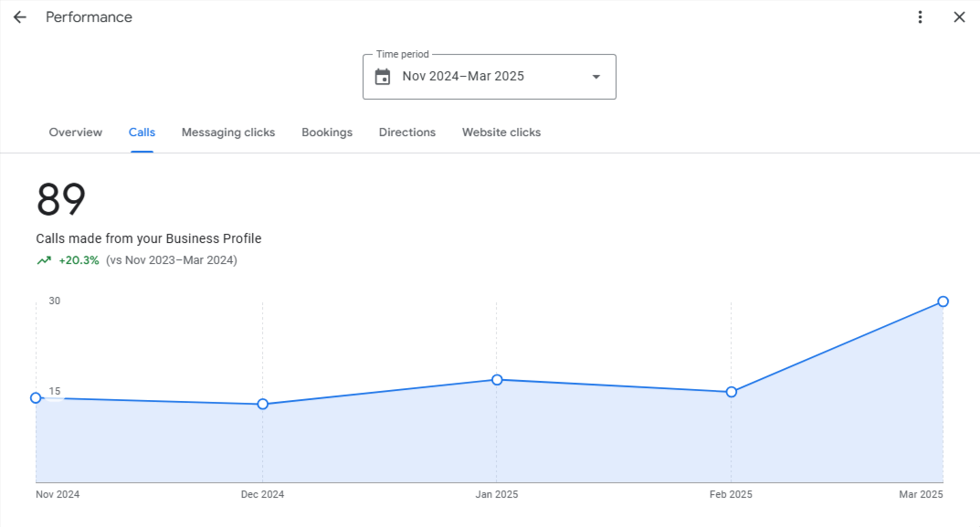Click the Nov 2024 data point

pos(36,397)
